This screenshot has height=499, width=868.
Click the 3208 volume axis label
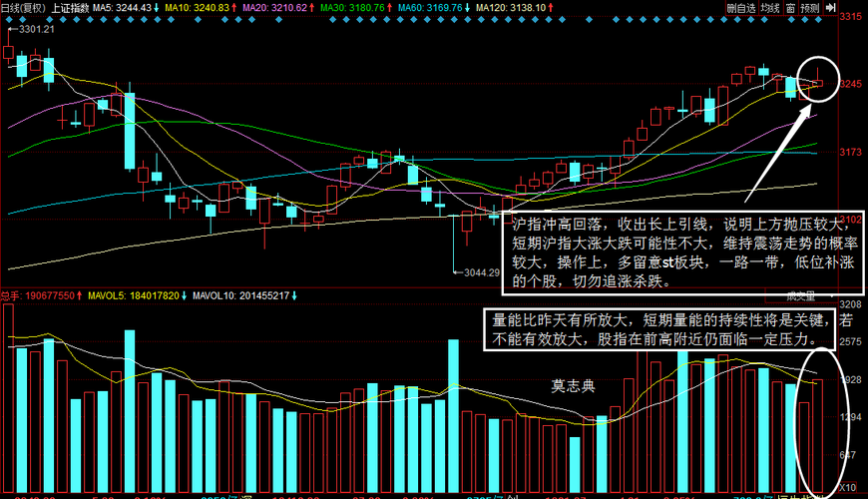point(851,304)
